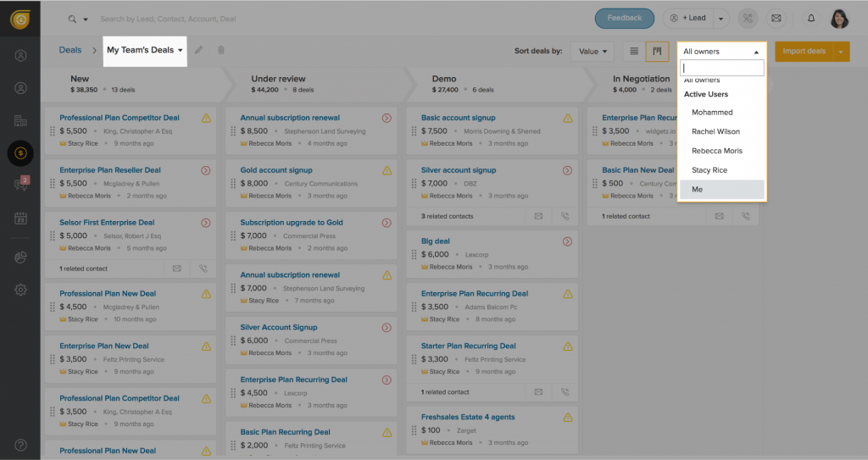Click the phone dialer icon in header
Screen dimensions: 868x460
[x=748, y=19]
